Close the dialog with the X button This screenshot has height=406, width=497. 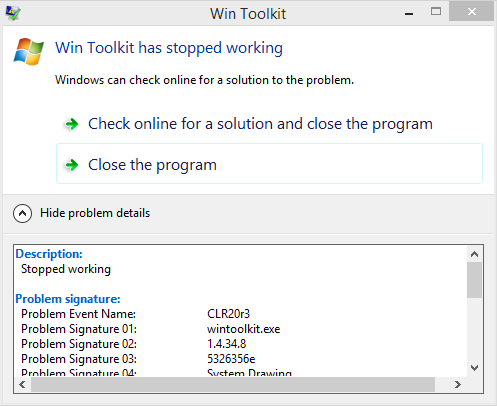[471, 12]
